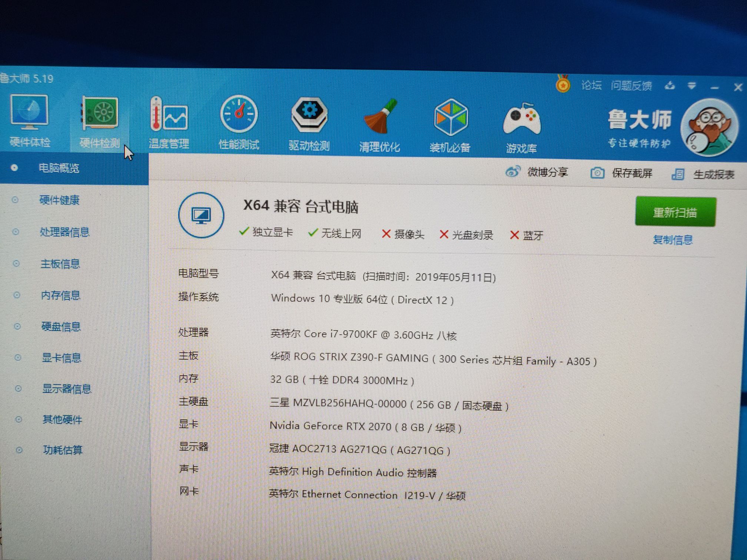Click 生成报表 text
747x560 pixels.
point(714,174)
